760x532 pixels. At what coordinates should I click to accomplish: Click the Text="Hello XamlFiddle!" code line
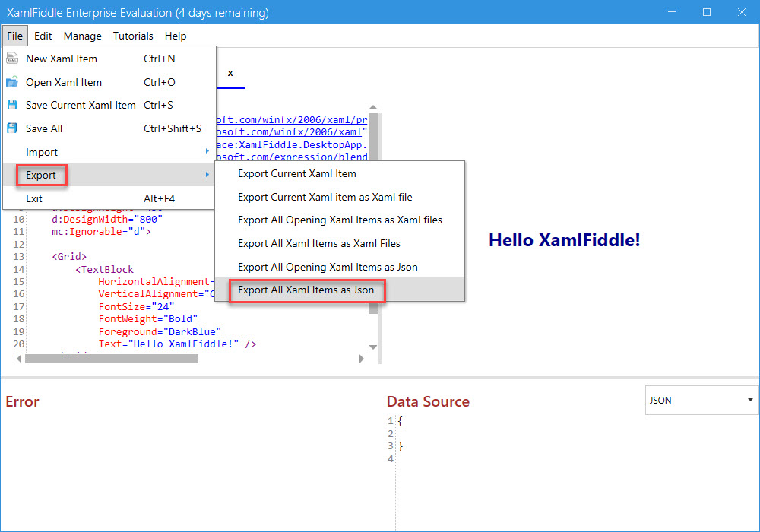(x=177, y=344)
